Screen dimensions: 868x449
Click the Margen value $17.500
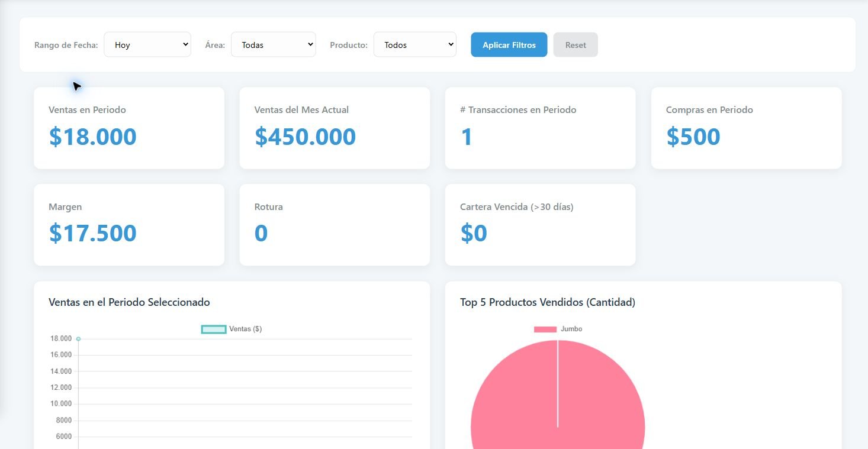[x=93, y=233]
